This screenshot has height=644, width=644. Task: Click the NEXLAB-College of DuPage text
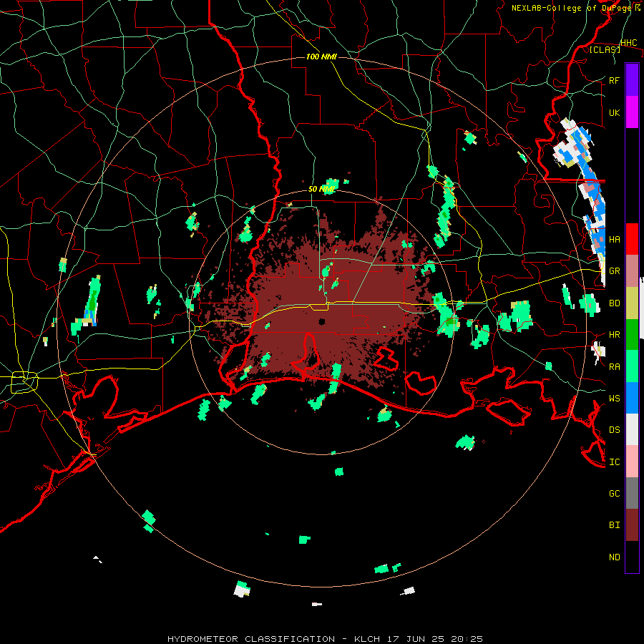(x=571, y=8)
